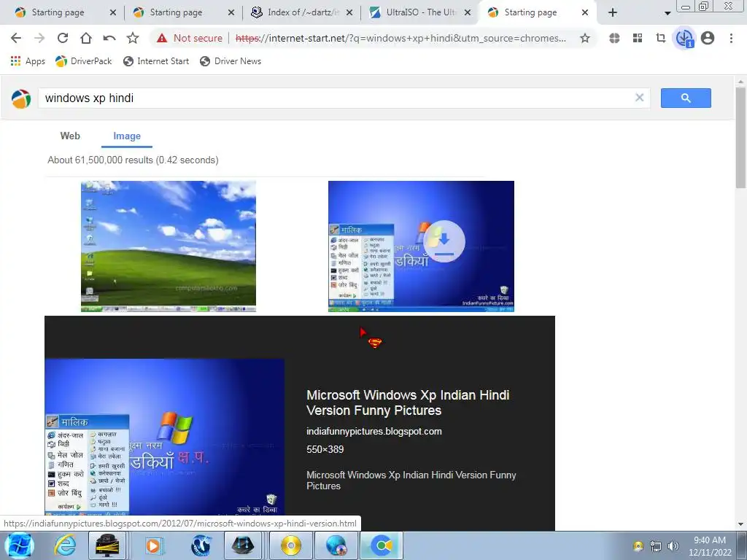This screenshot has width=747, height=560.
Task: Click the address bar URL
Action: click(400, 38)
